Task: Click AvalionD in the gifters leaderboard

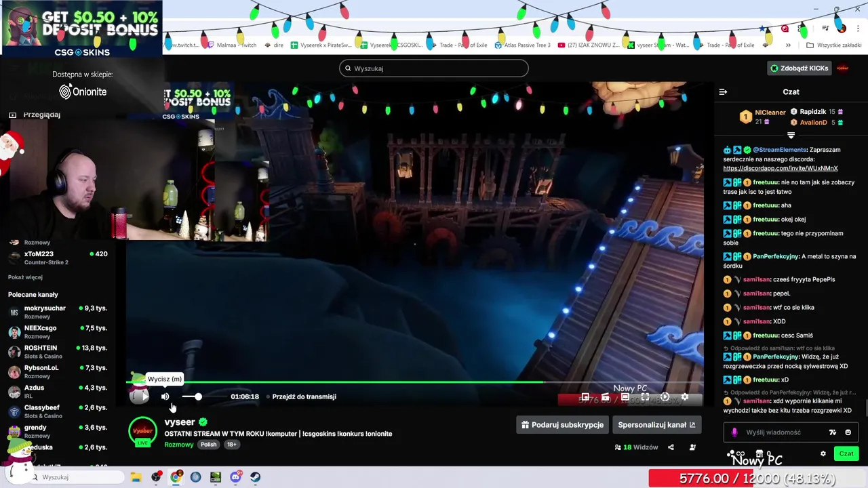Action: pos(813,123)
